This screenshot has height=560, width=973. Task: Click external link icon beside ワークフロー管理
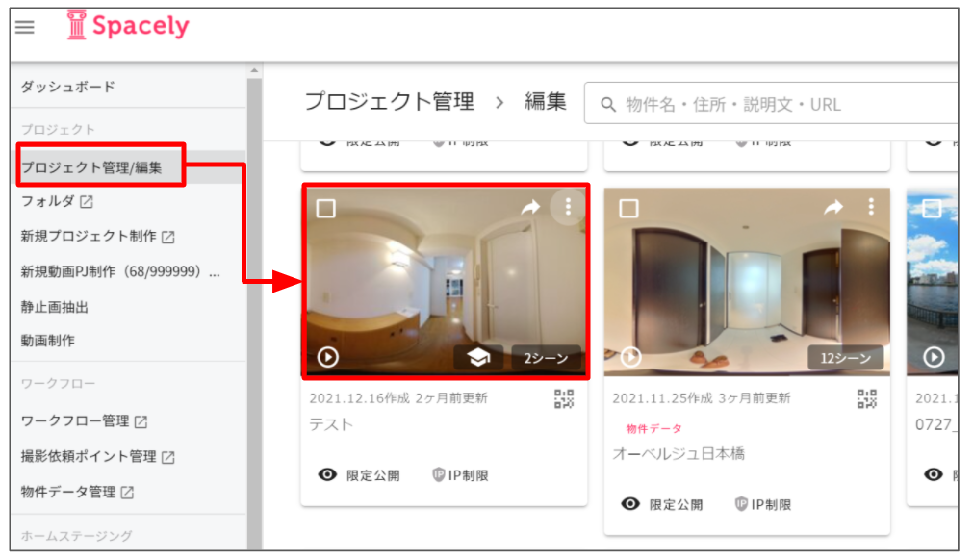[x=141, y=421]
